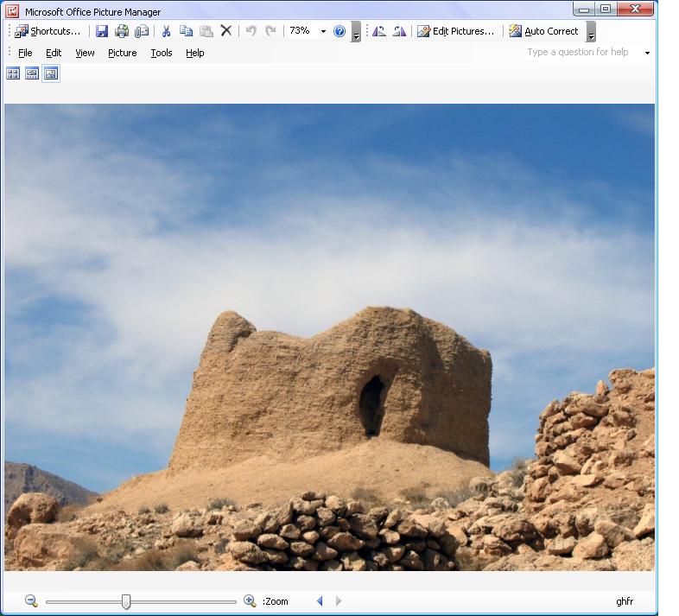Screen dimensions: 679x616
Task: Maximize the Picture Manager window
Action: [606, 10]
